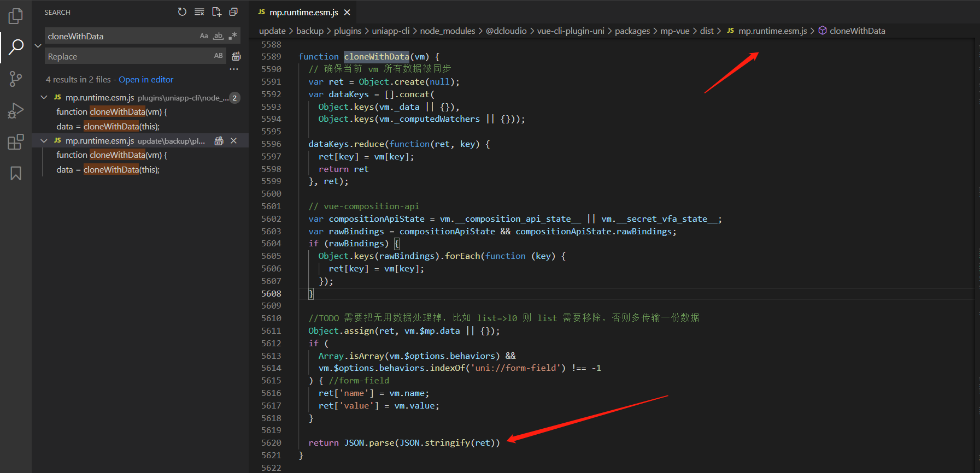980x473 pixels.
Task: Open a new search editor
Action: point(216,12)
